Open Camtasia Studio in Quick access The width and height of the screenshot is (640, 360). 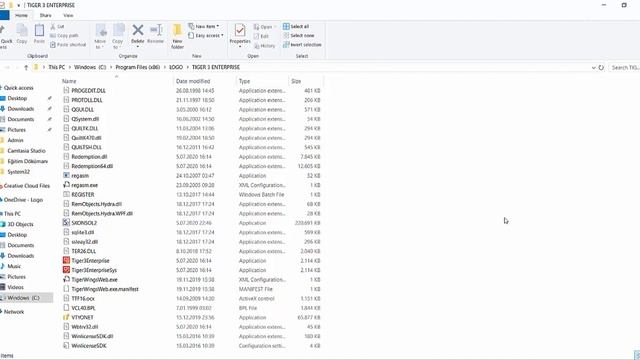pos(26,151)
